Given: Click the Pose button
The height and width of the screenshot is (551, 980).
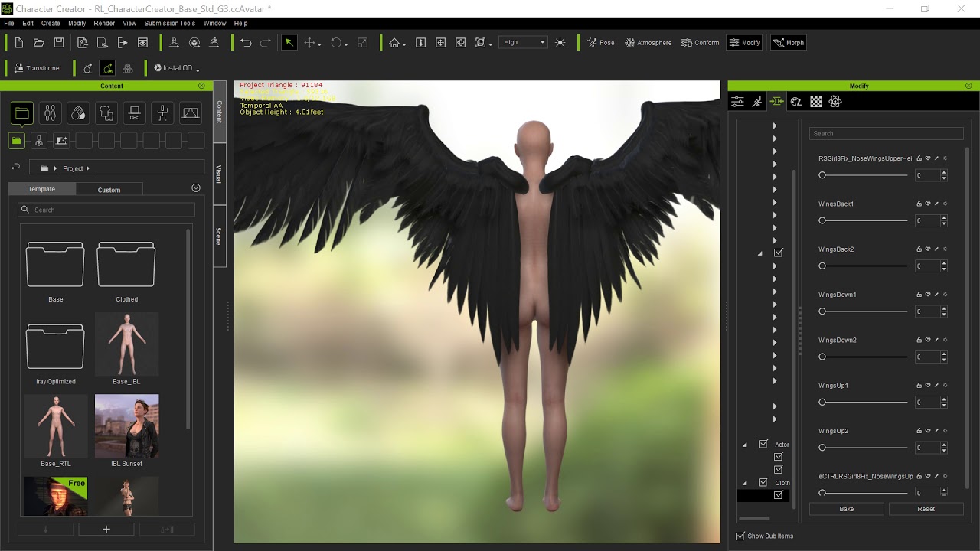Looking at the screenshot, I should click(601, 43).
